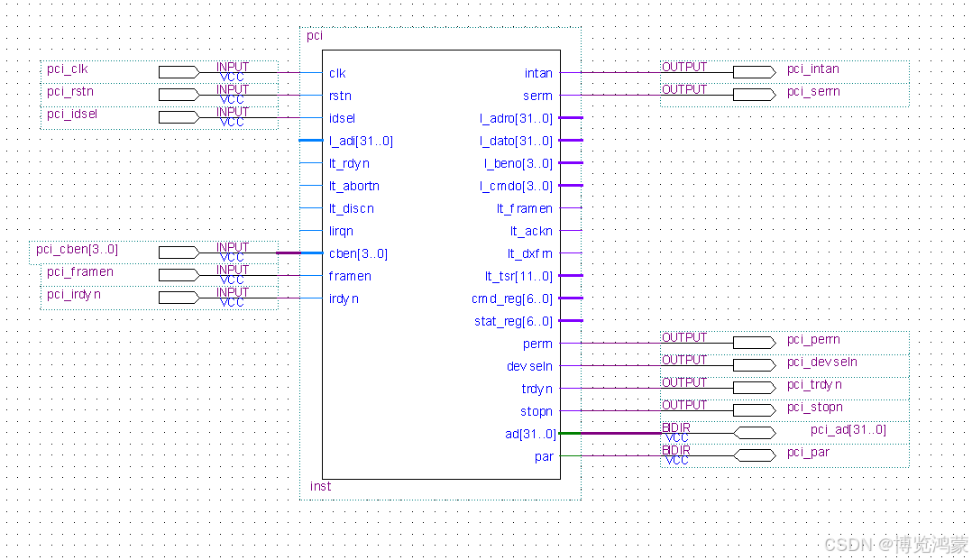972x560 pixels.
Task: Select the pci_framen input pin symbol
Action: [x=179, y=275]
